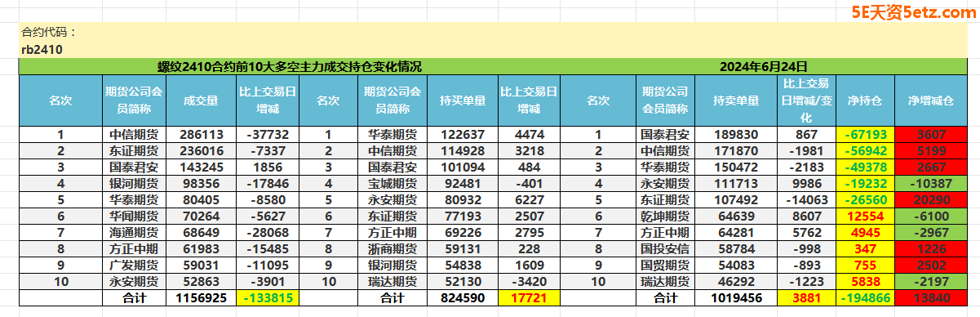
Task: Select the title cell 螺纹2410合约前10大多空主力成交持仓变化情况
Action: click(290, 66)
